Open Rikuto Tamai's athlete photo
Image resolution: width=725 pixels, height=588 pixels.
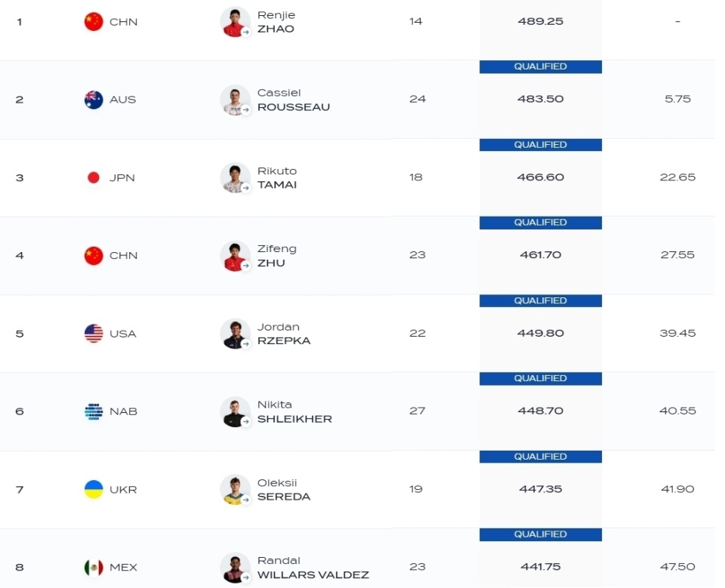pos(235,177)
